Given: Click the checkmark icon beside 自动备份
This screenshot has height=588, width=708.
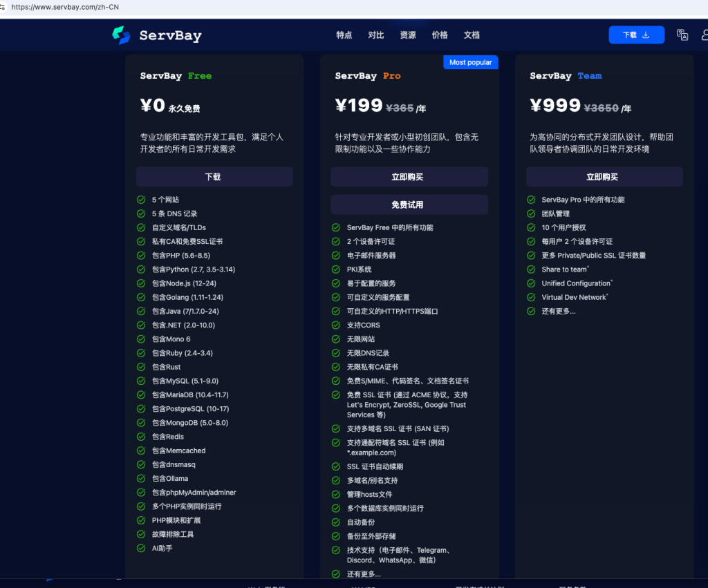Looking at the screenshot, I should point(336,522).
